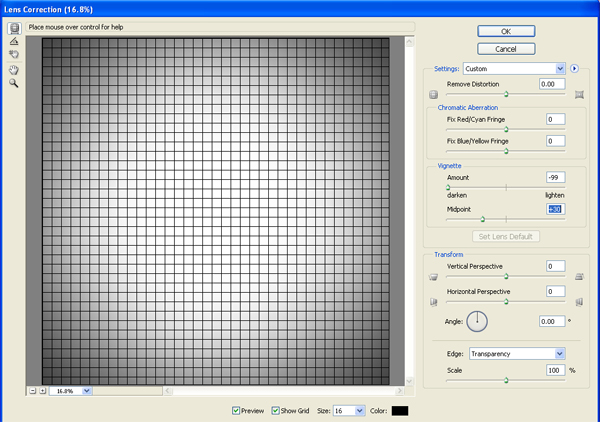Select the Hand tool
The height and width of the screenshot is (422, 600).
pyautogui.click(x=14, y=70)
